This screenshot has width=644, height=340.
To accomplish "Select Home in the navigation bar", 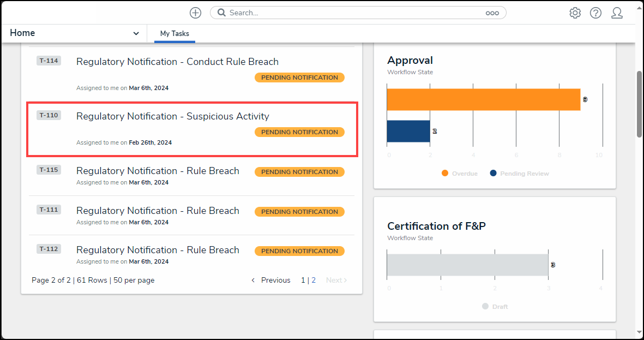I will click(22, 33).
